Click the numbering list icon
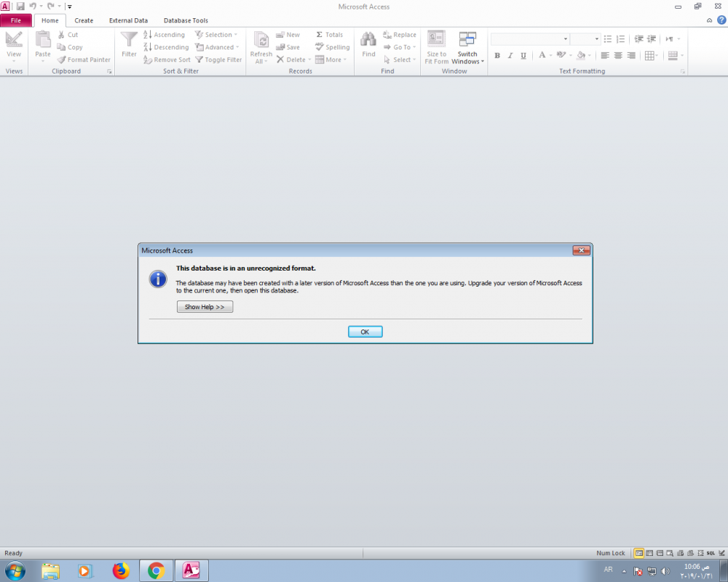This screenshot has width=728, height=582. (621, 39)
